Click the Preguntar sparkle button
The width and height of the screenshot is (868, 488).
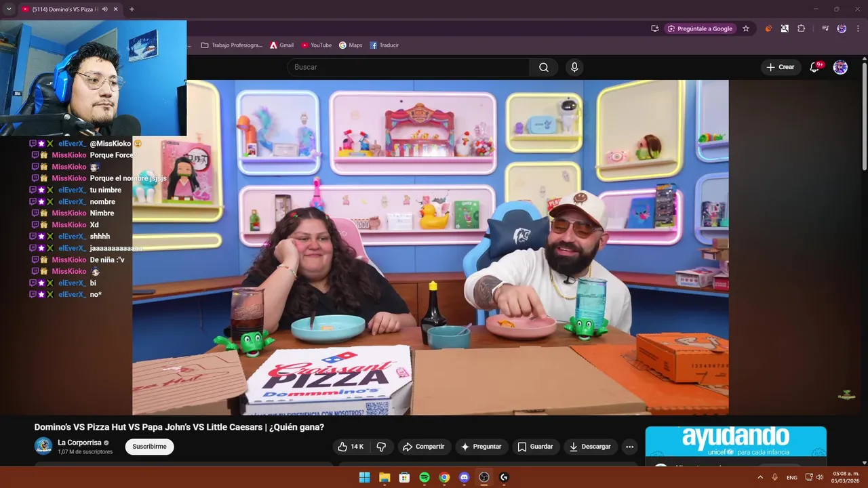click(481, 447)
